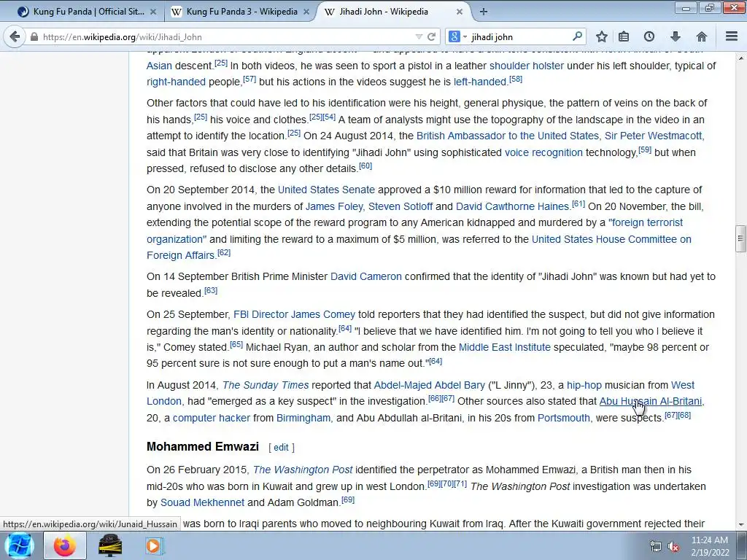This screenshot has width=747, height=560.
Task: Click the network tray icon
Action: tap(656, 546)
